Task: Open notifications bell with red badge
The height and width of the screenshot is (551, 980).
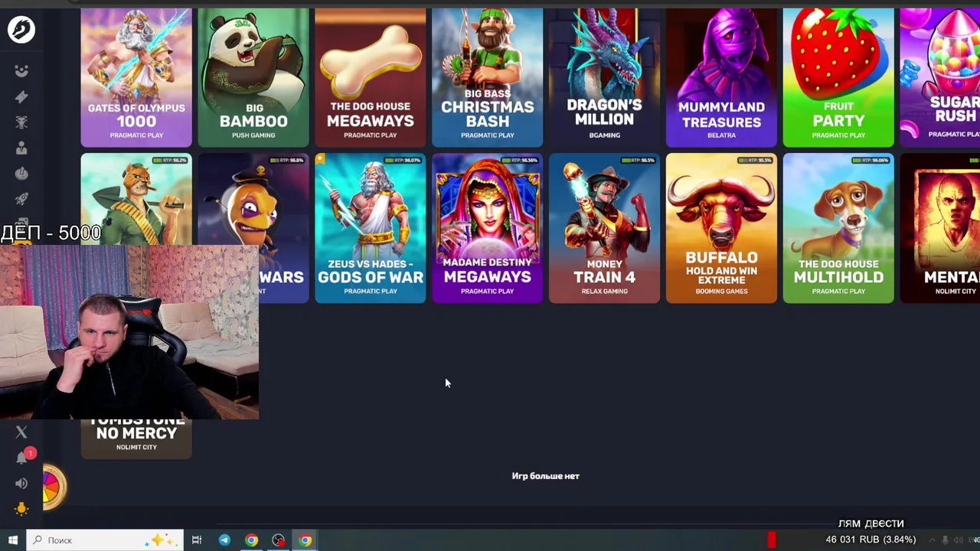Action: pos(22,458)
